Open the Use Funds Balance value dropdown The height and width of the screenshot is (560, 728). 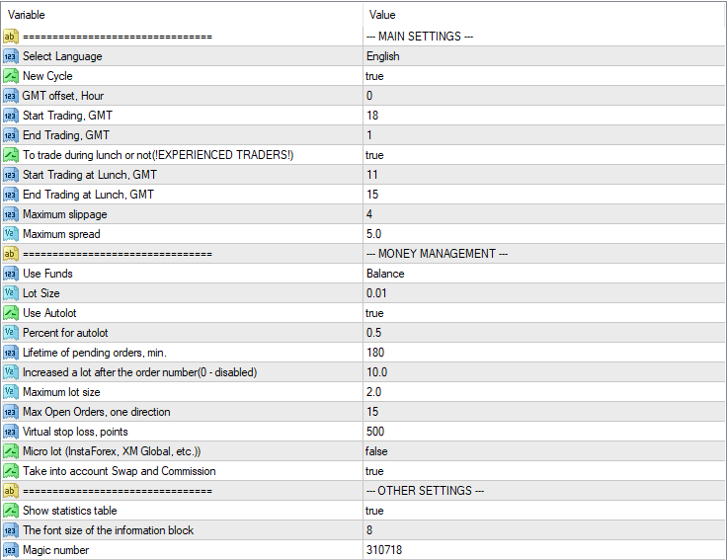coord(386,274)
